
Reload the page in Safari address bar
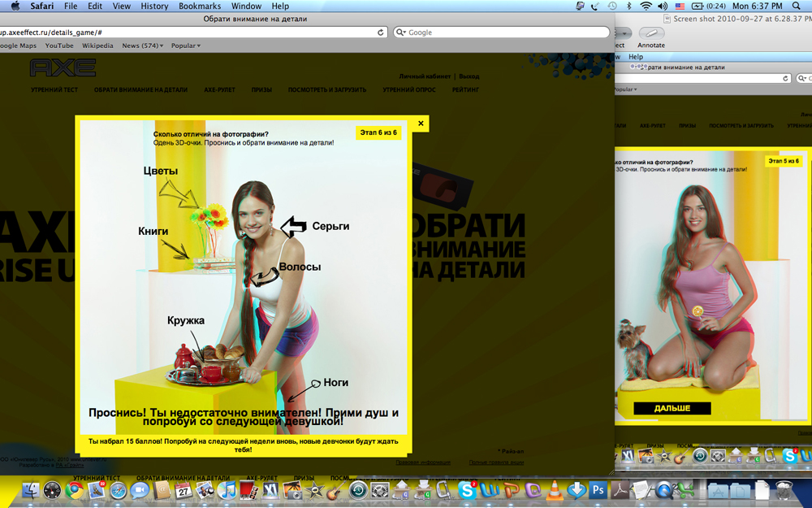point(381,33)
